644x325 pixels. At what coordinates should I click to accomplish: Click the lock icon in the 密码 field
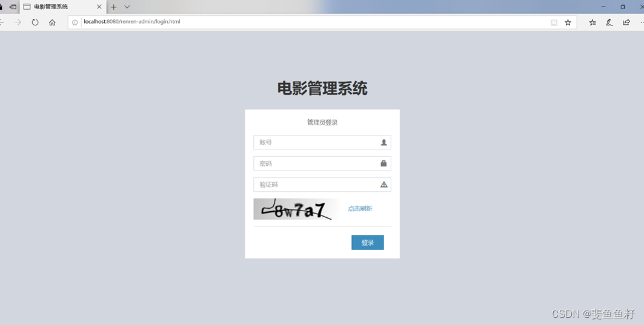pos(383,163)
